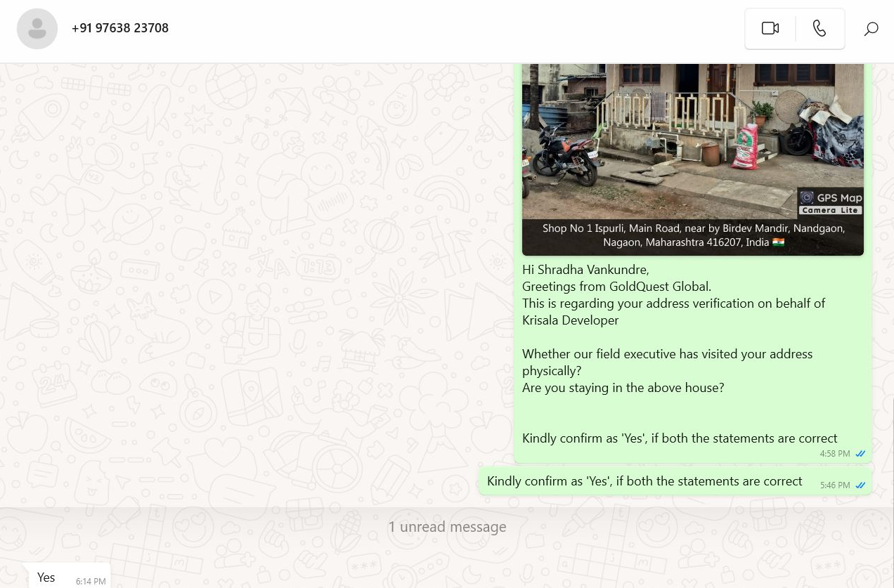Open contact info for +91 97638 23708
The image size is (894, 588).
pos(120,28)
